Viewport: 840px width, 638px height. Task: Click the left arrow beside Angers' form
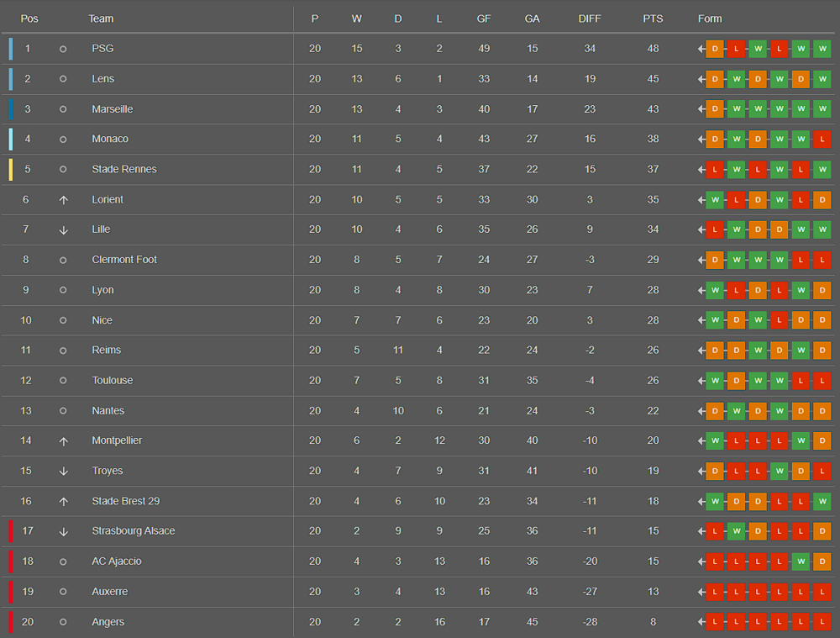pos(701,622)
